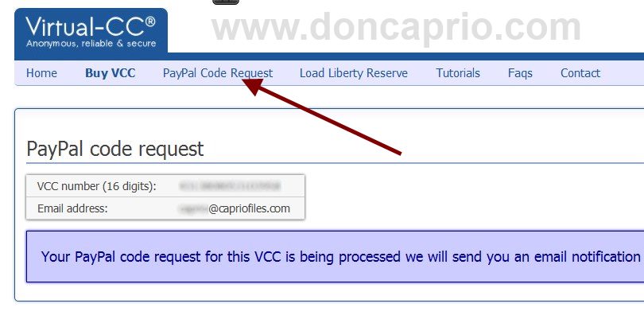This screenshot has width=644, height=319.
Task: Click the 'PayPal code request' heading
Action: (x=115, y=149)
